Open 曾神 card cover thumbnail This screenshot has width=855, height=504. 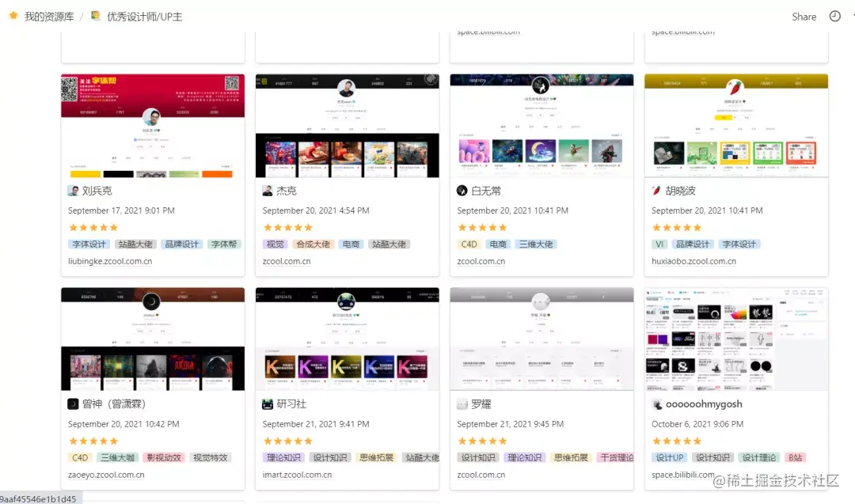point(153,339)
